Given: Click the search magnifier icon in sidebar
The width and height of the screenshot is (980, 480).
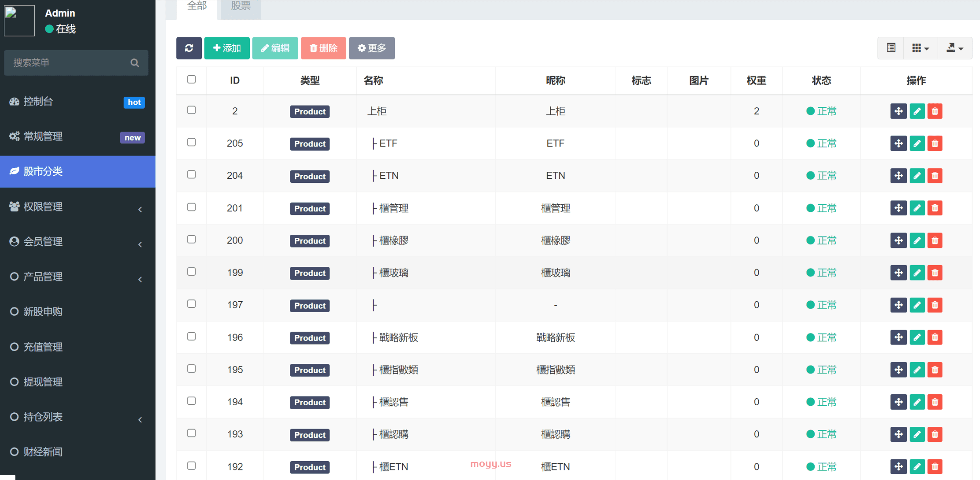Looking at the screenshot, I should 135,63.
